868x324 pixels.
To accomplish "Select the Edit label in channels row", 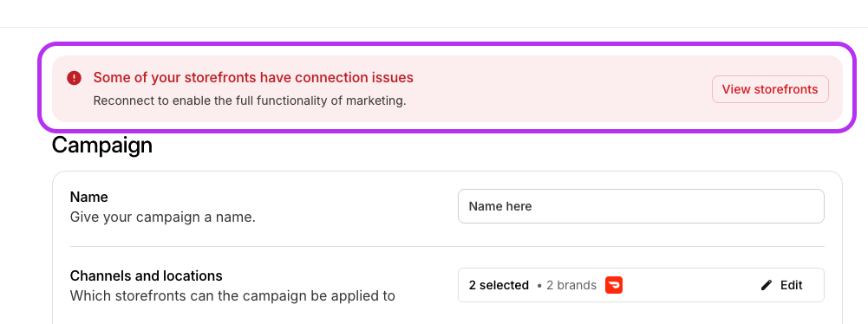I will point(791,285).
